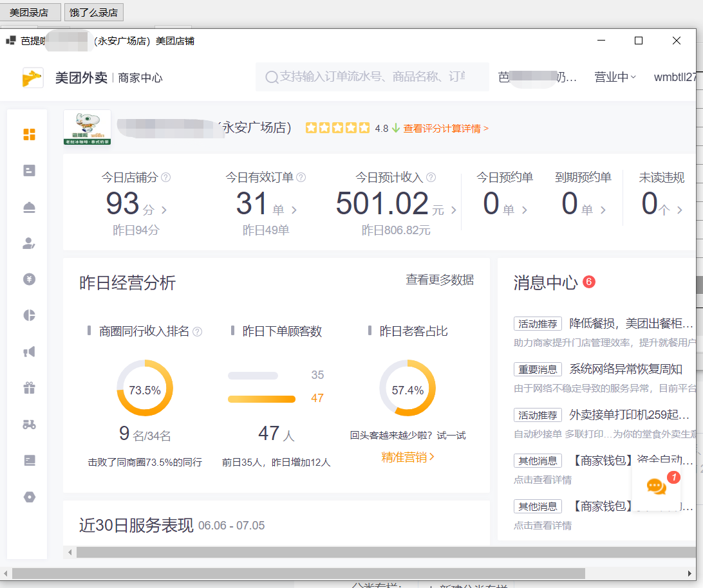The width and height of the screenshot is (703, 588).
Task: Click the Meituan kangaroo logo
Action: pos(33,78)
